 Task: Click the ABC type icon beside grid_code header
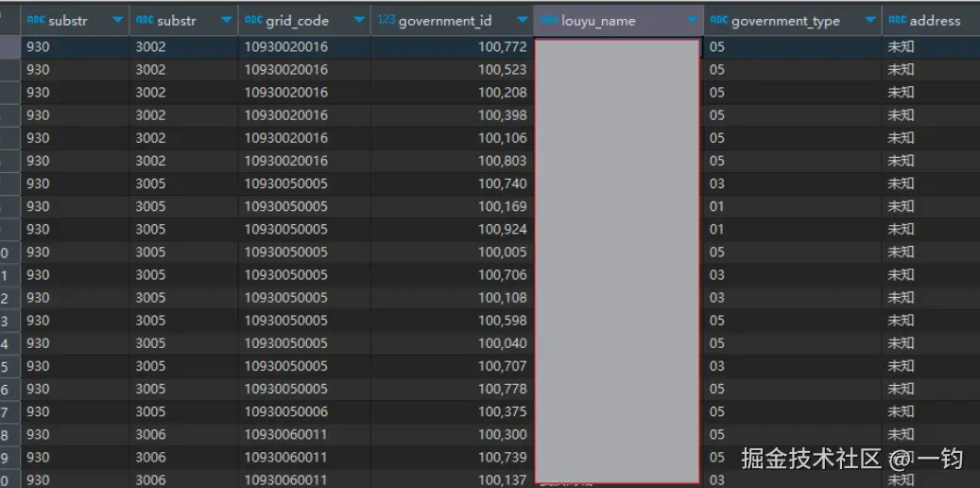tap(254, 20)
